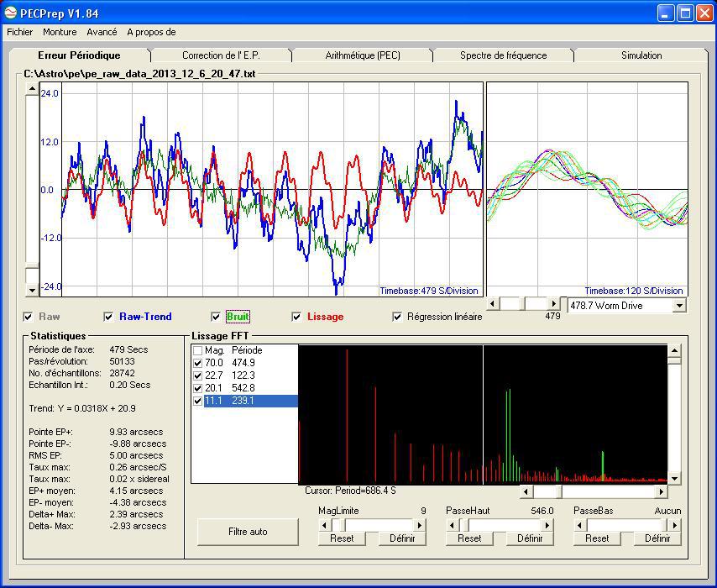Click the FFT spectrum scroll-up arrow

[x=674, y=351]
